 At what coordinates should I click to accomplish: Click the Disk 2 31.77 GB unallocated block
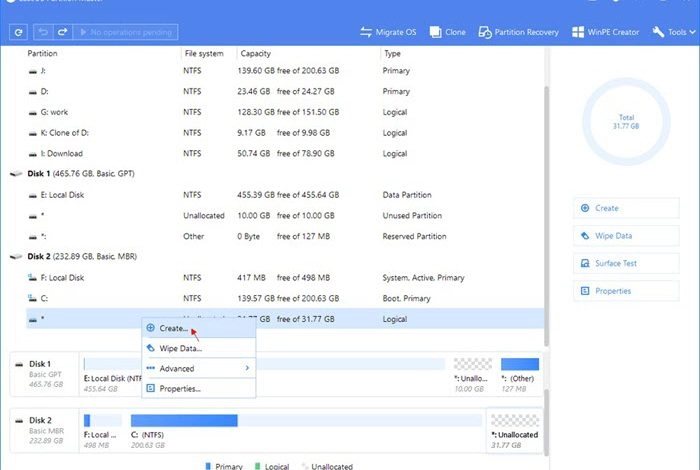tap(514, 430)
